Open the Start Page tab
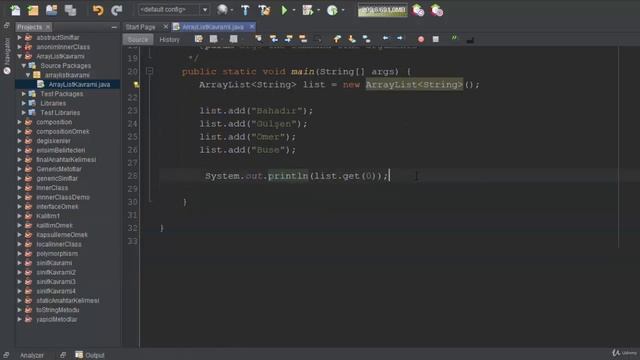The image size is (640, 360). click(140, 27)
